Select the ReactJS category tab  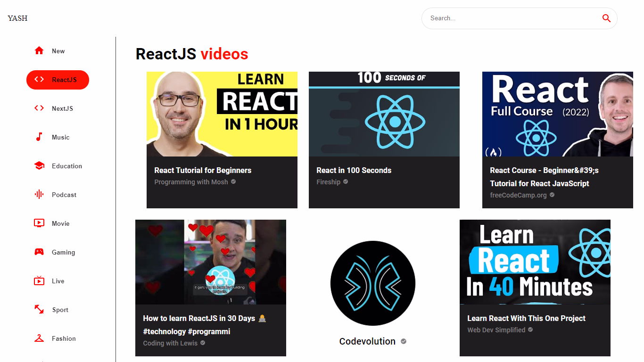pyautogui.click(x=58, y=80)
